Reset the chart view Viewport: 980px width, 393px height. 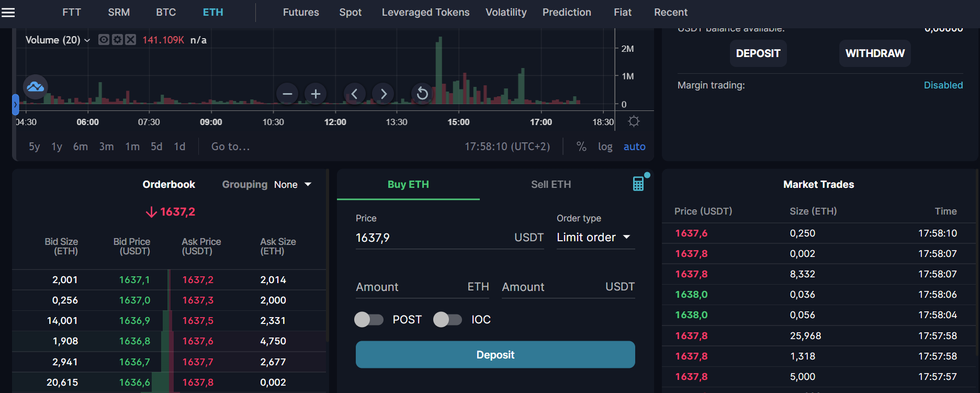point(422,94)
